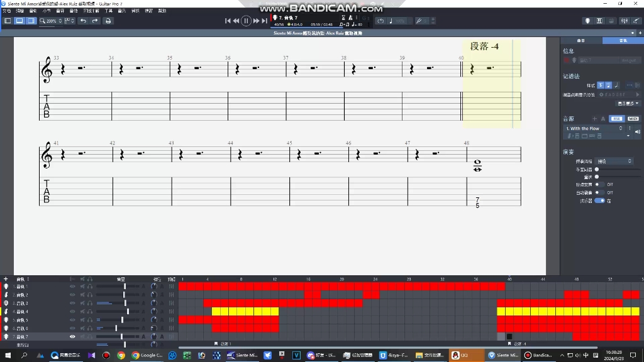
Task: Toggle the right panel display button
Action: [x=31, y=21]
